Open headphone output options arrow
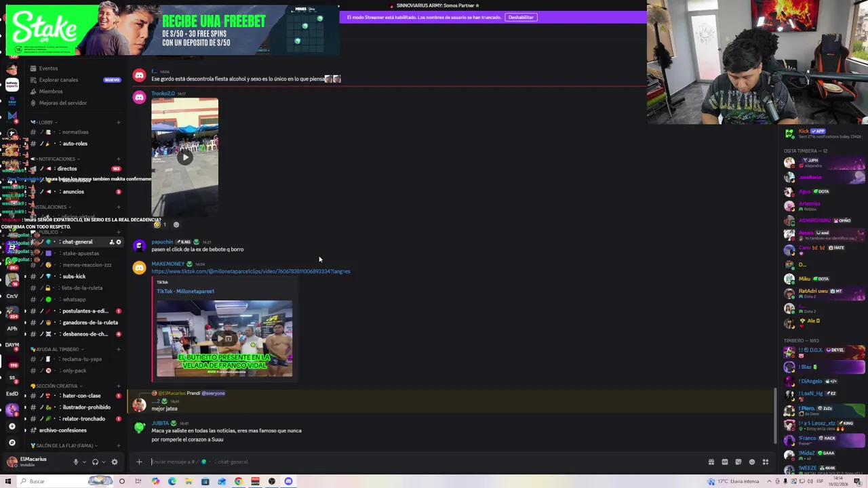The width and height of the screenshot is (868, 488). 103,462
